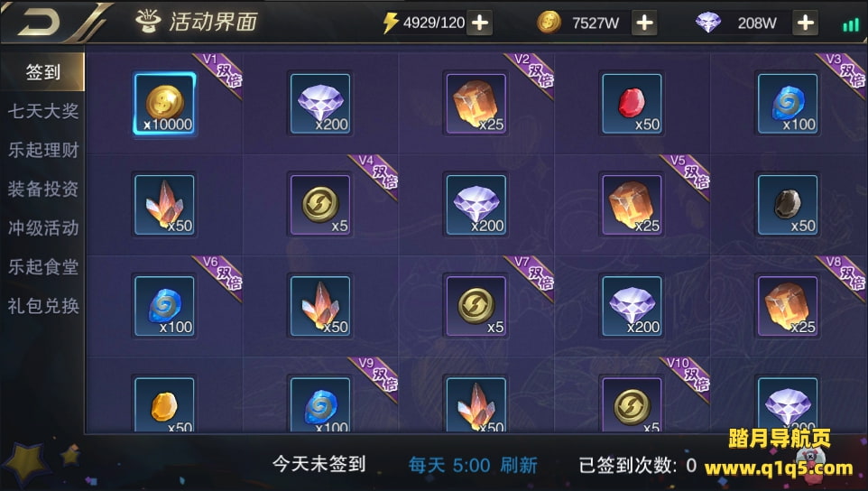Claim the x10000 gold coin reward
This screenshot has width=868, height=491.
point(164,104)
